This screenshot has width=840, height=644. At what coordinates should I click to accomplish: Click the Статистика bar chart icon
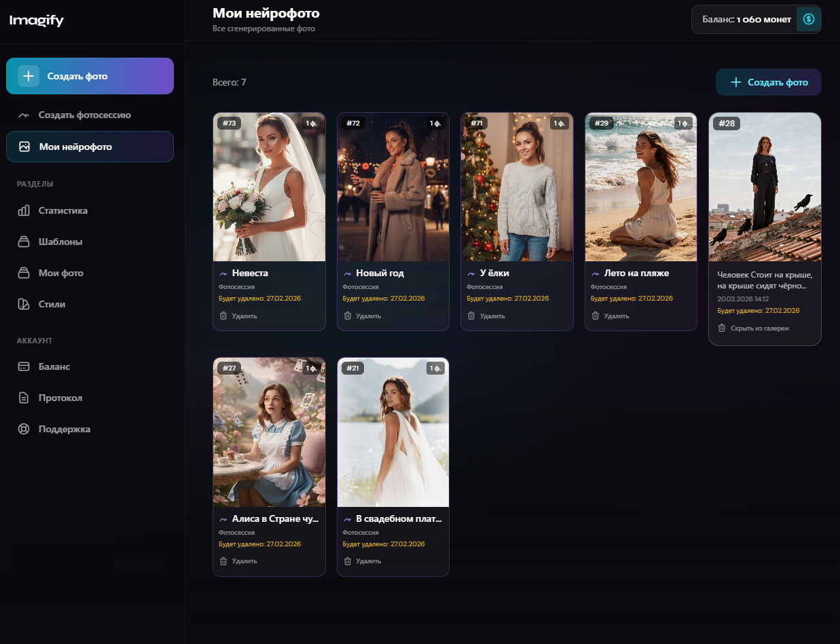[x=24, y=210]
